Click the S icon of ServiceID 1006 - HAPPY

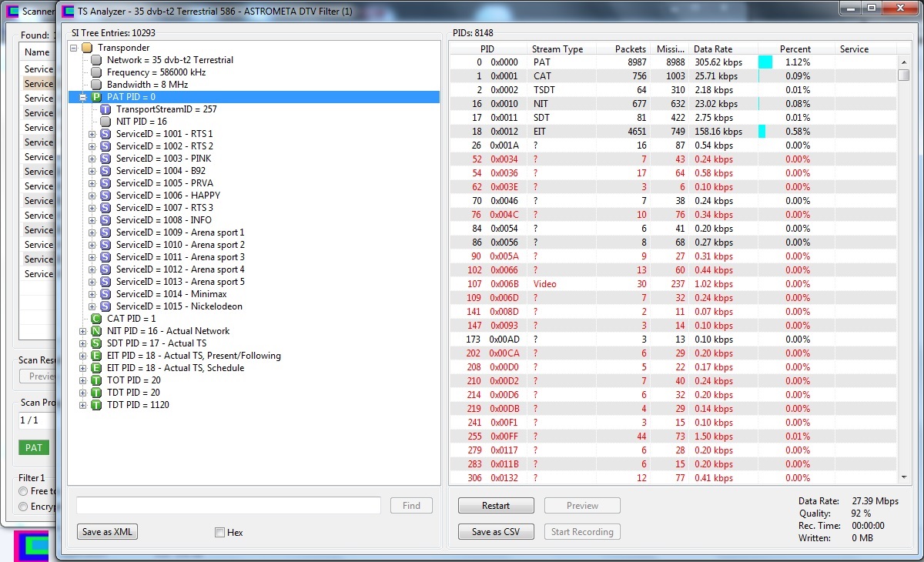click(105, 196)
